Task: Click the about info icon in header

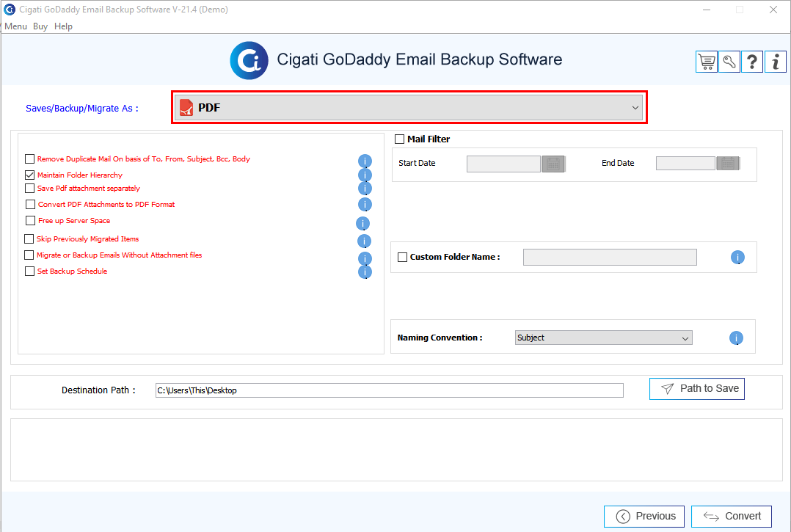Action: point(776,62)
